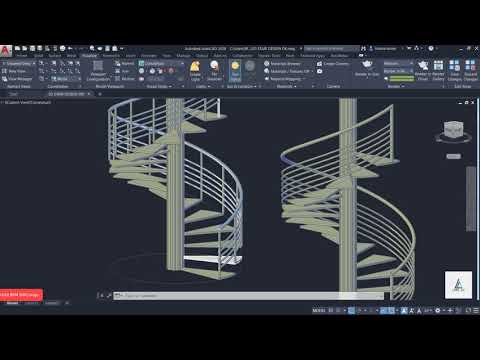This screenshot has height=360, width=480.
Task: Toggle snap mode in status bar
Action: (x=339, y=310)
